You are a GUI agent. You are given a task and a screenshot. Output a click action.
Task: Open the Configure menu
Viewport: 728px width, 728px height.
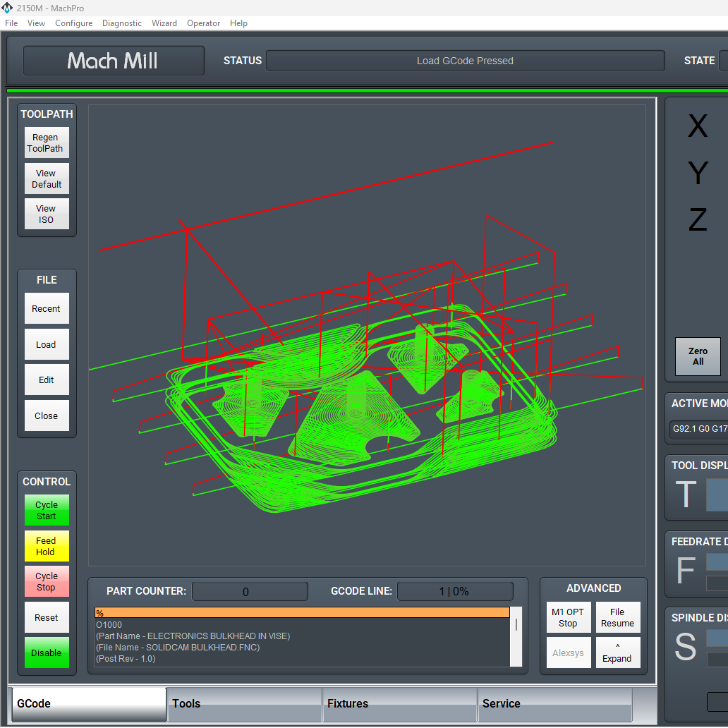pos(73,23)
